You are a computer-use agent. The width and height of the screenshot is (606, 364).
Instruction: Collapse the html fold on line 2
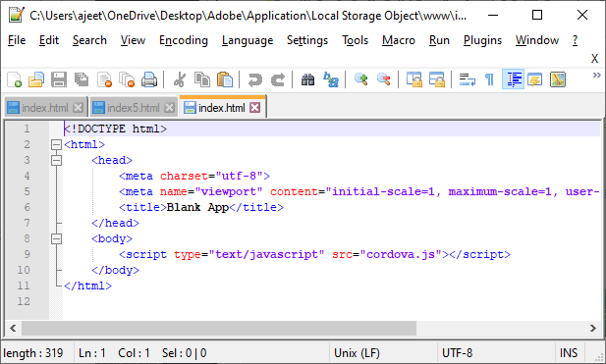(56, 145)
